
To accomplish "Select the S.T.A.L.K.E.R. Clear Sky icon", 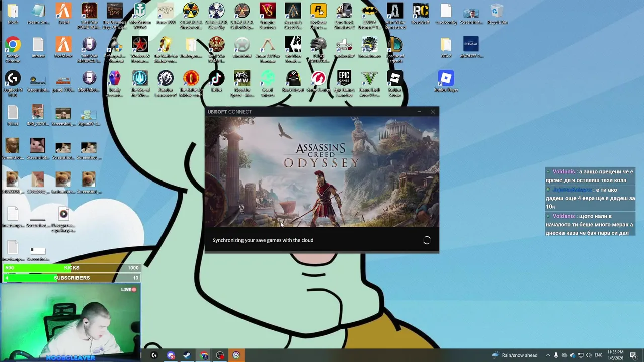I will click(x=216, y=16).
